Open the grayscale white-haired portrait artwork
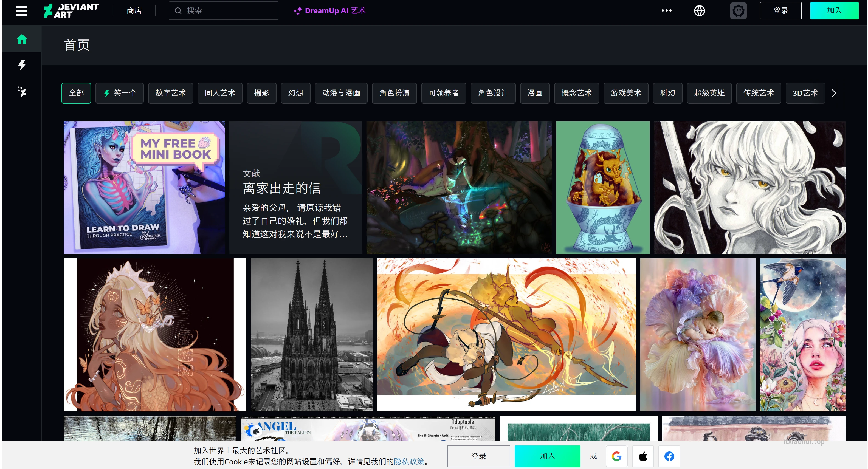Image resolution: width=868 pixels, height=469 pixels. pyautogui.click(x=749, y=187)
